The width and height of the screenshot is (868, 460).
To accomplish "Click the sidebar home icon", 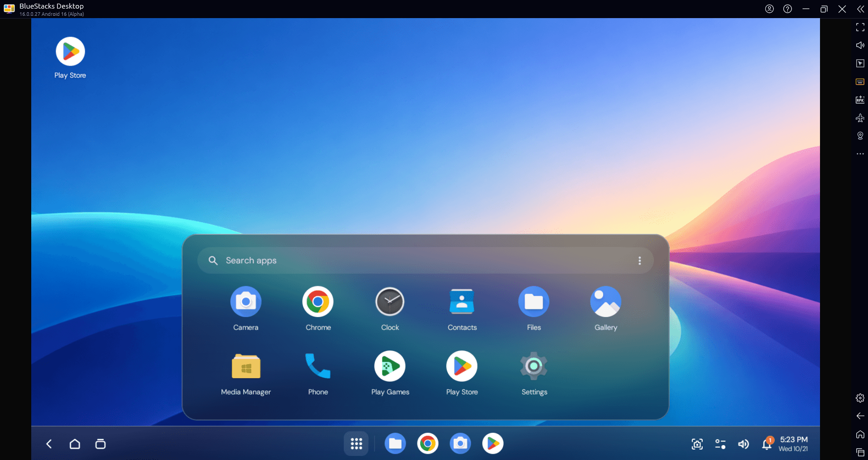I will pos(860,434).
